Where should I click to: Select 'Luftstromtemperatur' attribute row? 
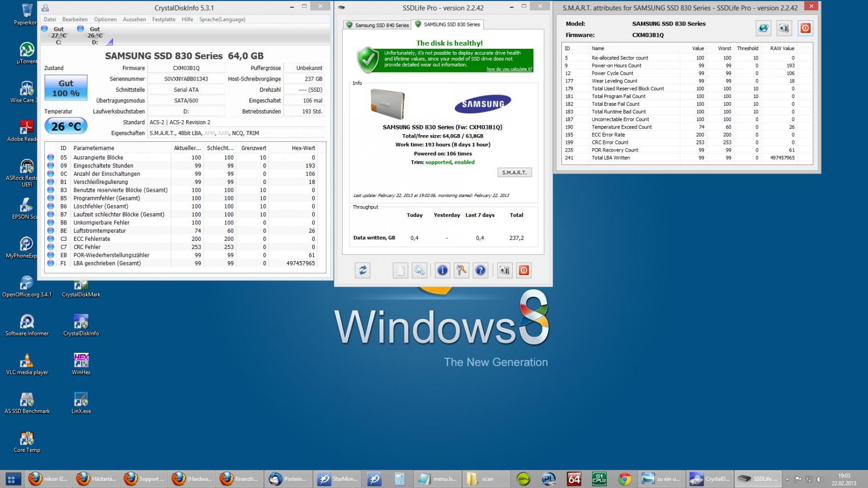tap(185, 231)
